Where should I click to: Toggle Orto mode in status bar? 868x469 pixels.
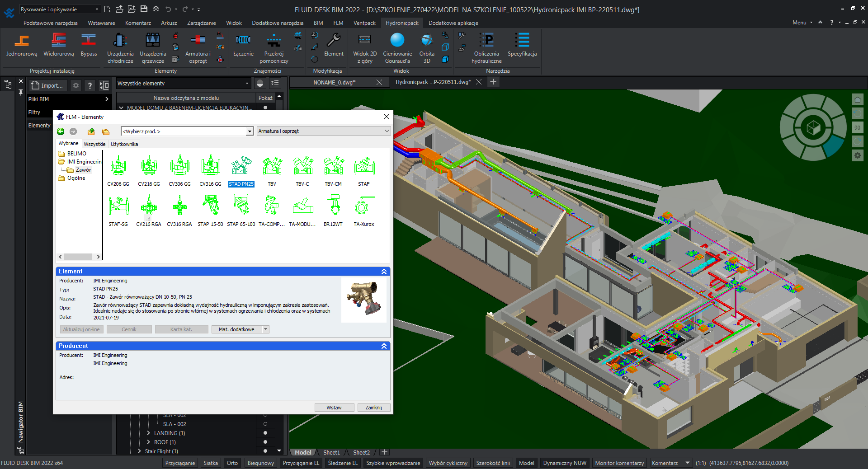(232, 463)
